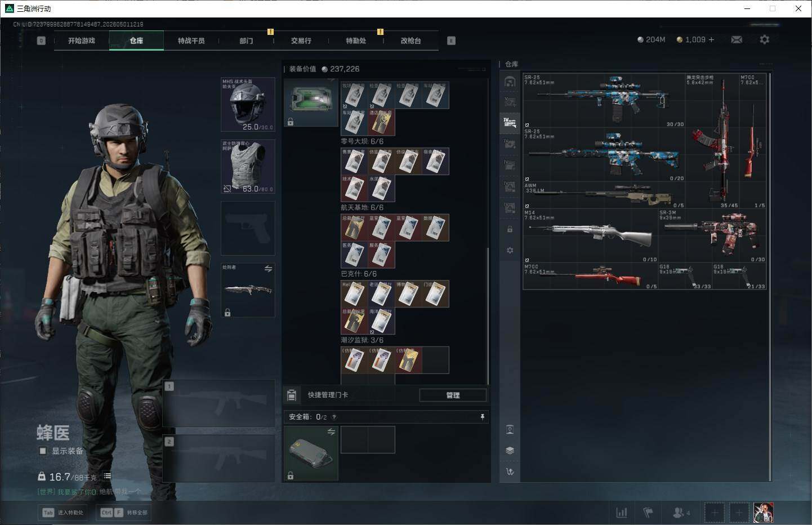
Task: Toggle the pin icon on 安全箱 bar
Action: (482, 417)
